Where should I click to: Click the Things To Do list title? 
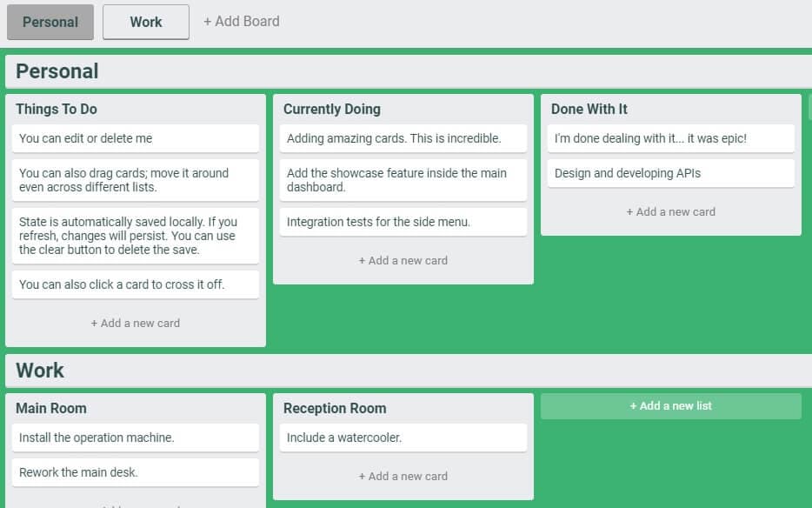(x=57, y=109)
